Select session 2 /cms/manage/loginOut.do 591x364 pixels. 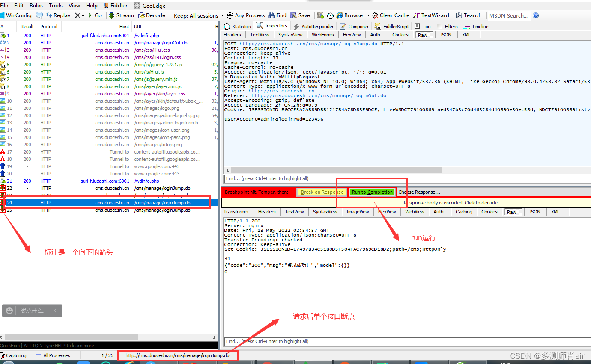click(109, 43)
